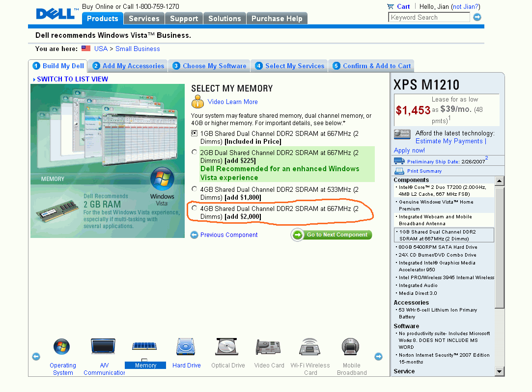Screen dimensions: 532x392
Task: Click the RAM stick picture in banner
Action: pyautogui.click(x=57, y=211)
